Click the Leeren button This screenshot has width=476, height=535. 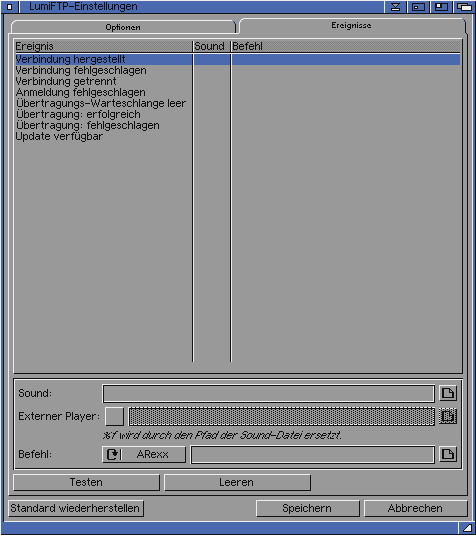[237, 482]
